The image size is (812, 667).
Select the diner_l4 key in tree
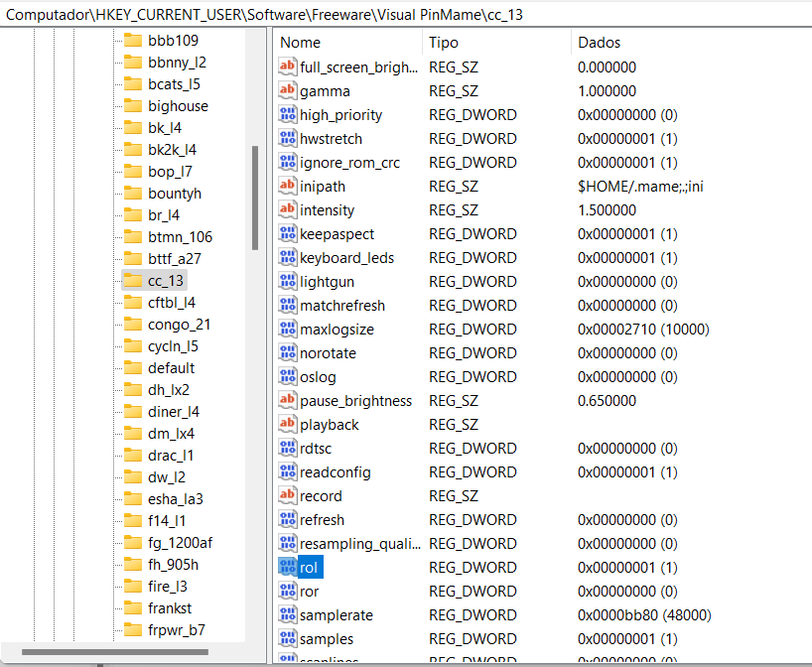[x=174, y=412]
